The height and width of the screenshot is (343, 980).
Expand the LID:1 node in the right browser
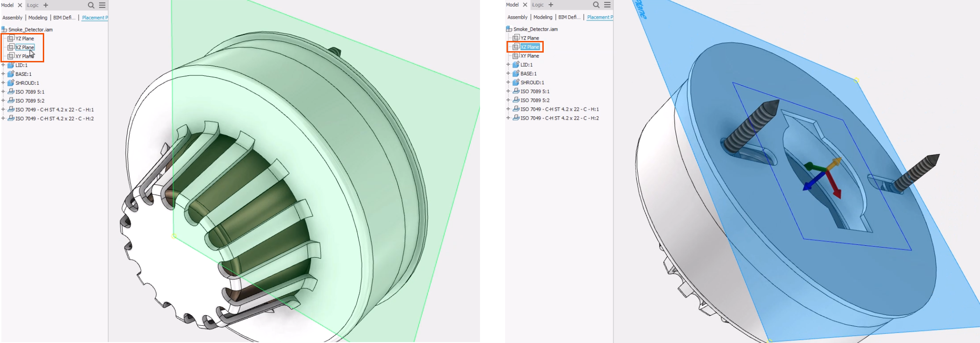tap(508, 65)
